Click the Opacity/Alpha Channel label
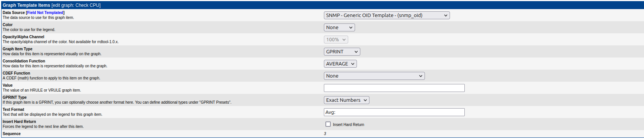Image resolution: width=644 pixels, height=140 pixels. point(24,37)
